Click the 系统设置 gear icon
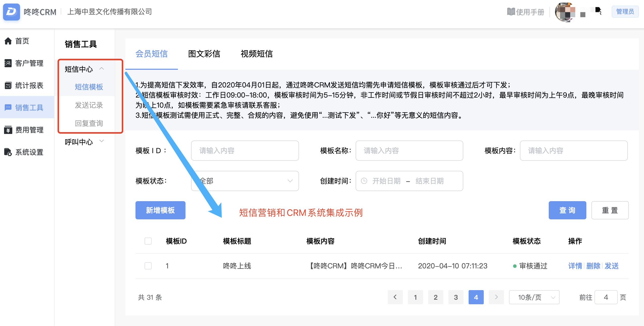Screen dimensions: 644x326 tap(8, 152)
